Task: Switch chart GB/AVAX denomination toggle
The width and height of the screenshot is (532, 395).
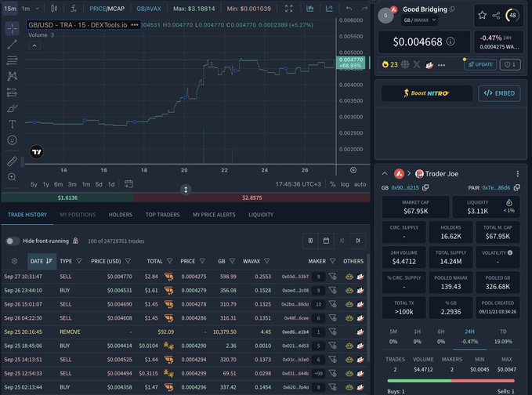Action: pos(149,9)
